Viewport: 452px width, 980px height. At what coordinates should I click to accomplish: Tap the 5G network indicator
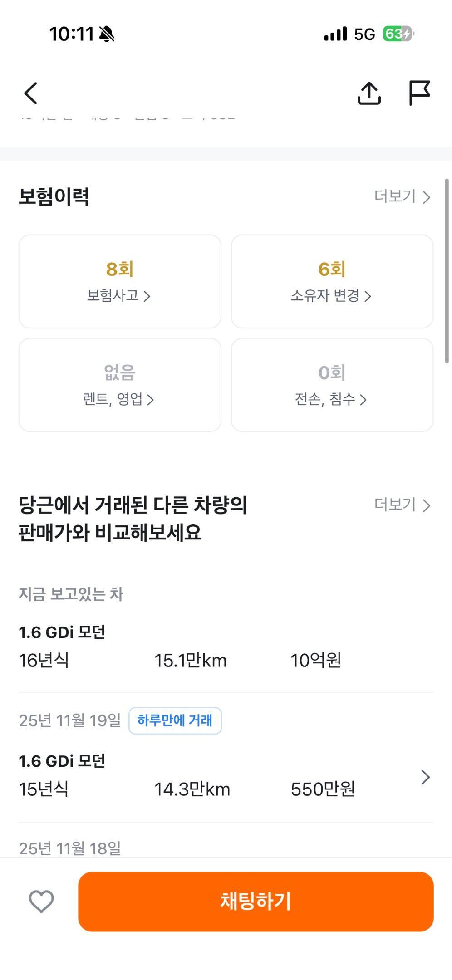[364, 34]
